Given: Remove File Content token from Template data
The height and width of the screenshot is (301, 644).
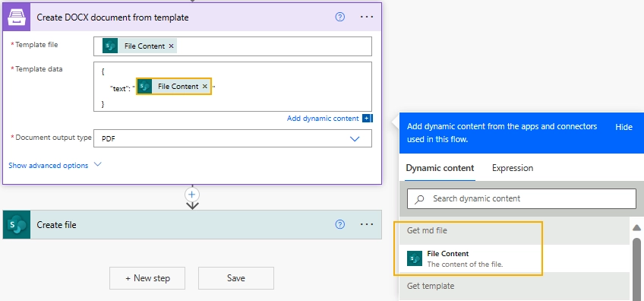Looking at the screenshot, I should 204,87.
